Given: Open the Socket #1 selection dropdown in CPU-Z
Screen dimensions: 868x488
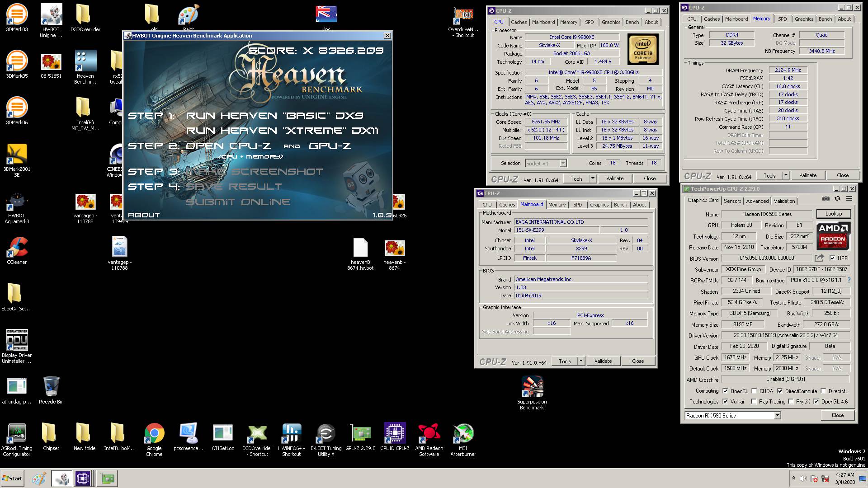Looking at the screenshot, I should tap(563, 163).
